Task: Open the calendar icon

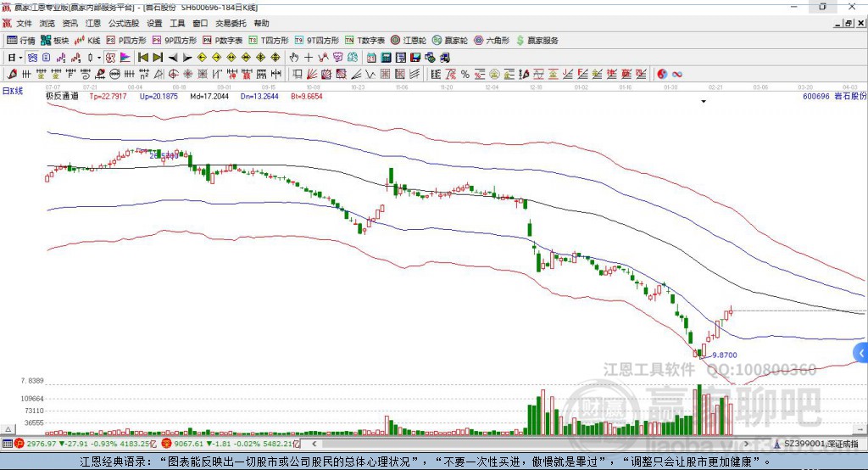Action: coord(371,58)
